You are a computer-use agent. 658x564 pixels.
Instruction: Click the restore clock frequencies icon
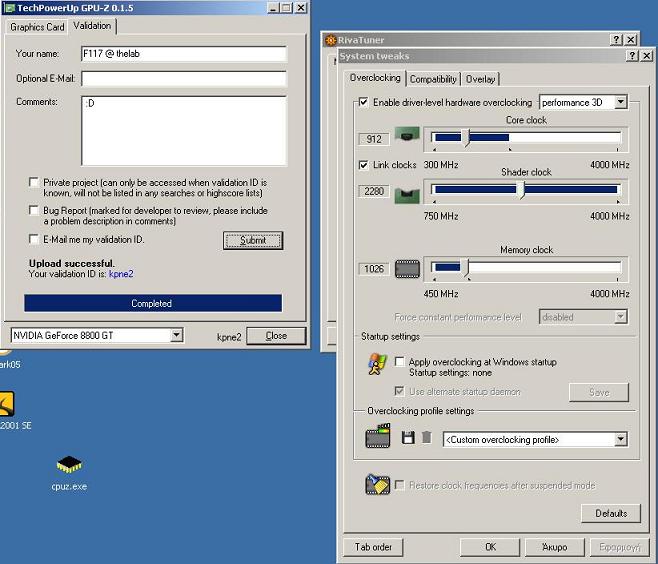tap(377, 485)
